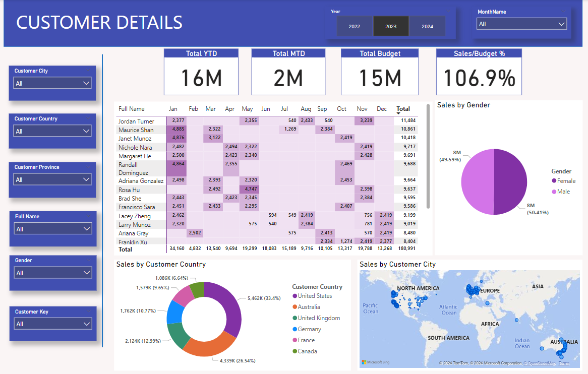
Task: Click the Germany legend marker in country chart
Action: pos(295,329)
